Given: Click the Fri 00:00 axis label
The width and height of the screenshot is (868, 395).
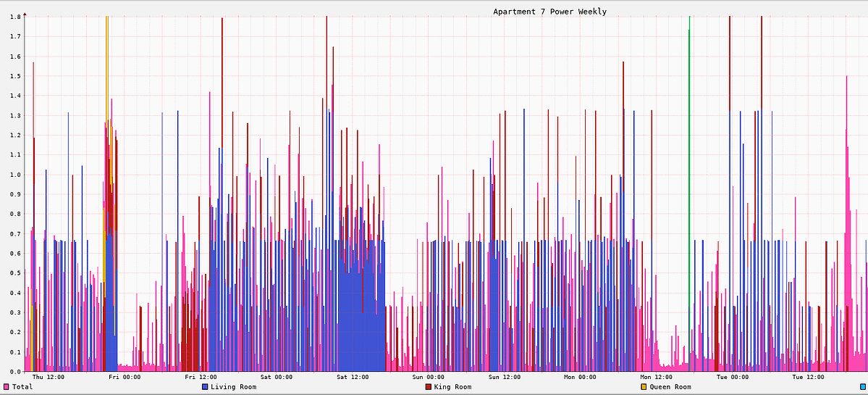Looking at the screenshot, I should [125, 377].
